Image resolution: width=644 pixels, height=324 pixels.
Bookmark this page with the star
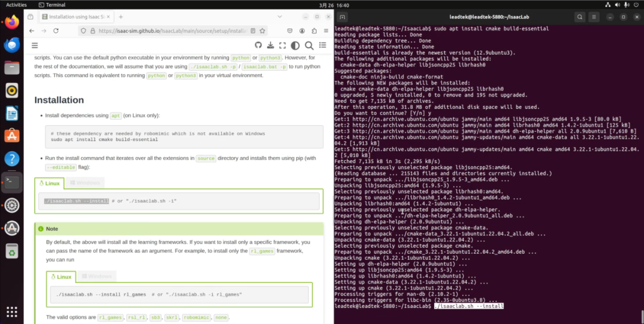click(x=262, y=31)
